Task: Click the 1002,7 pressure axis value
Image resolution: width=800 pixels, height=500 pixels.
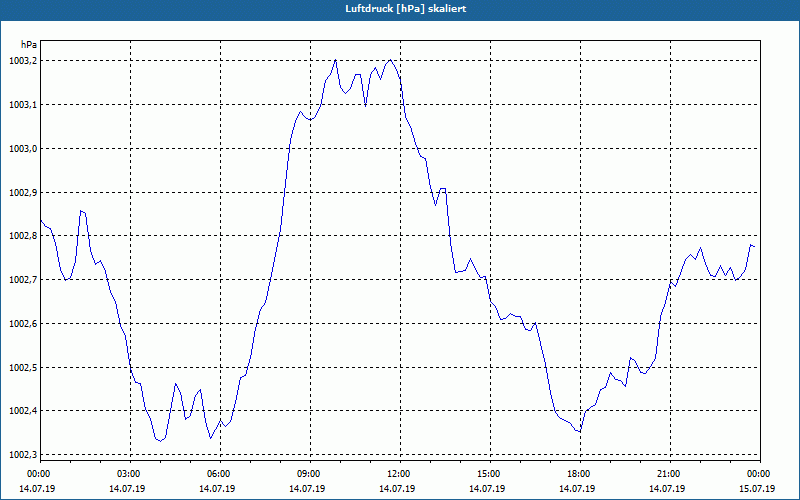Action: 23,280
